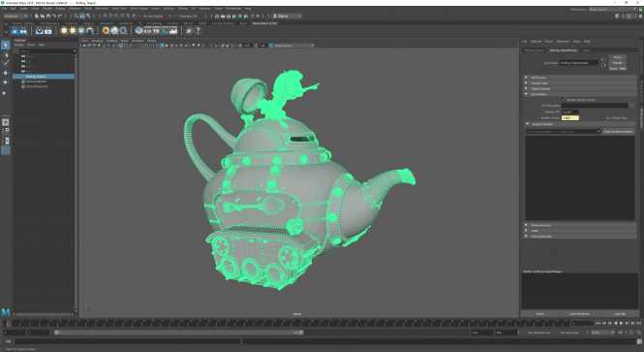
Task: Click the open scene folder icon
Action: pos(43,16)
